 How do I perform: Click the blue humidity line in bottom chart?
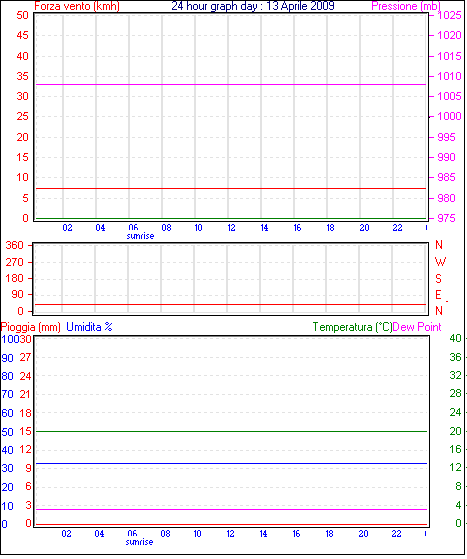coord(231,463)
